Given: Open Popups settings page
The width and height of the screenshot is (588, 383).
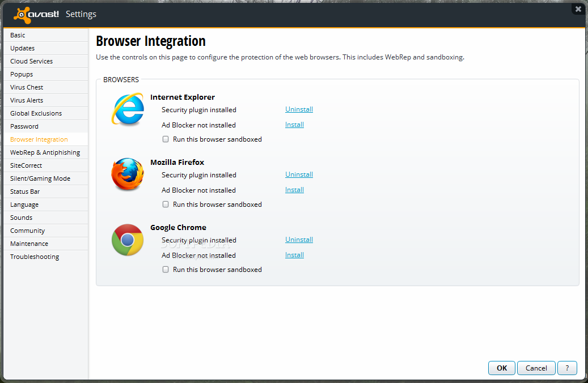Looking at the screenshot, I should click(46, 74).
